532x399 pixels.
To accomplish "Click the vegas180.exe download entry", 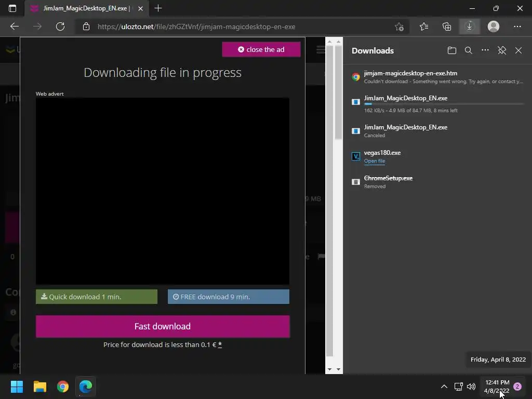I will click(437, 156).
